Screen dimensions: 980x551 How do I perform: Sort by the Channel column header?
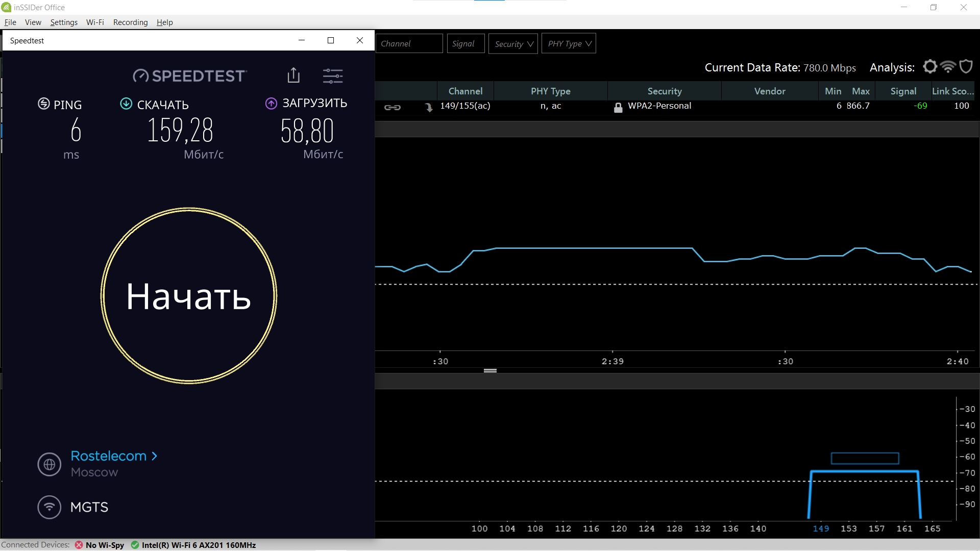click(465, 91)
